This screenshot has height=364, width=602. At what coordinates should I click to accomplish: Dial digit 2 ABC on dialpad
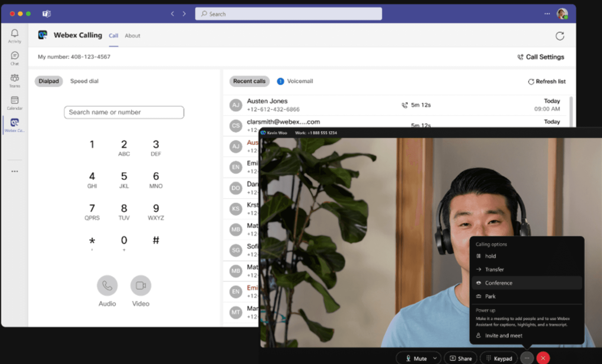[124, 148]
